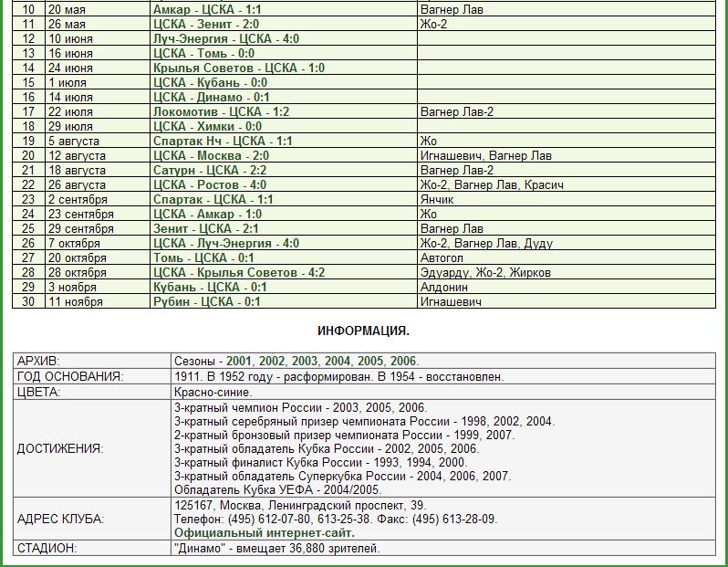Open the ЦСКА - Кубань - 0:0 match link

[211, 83]
